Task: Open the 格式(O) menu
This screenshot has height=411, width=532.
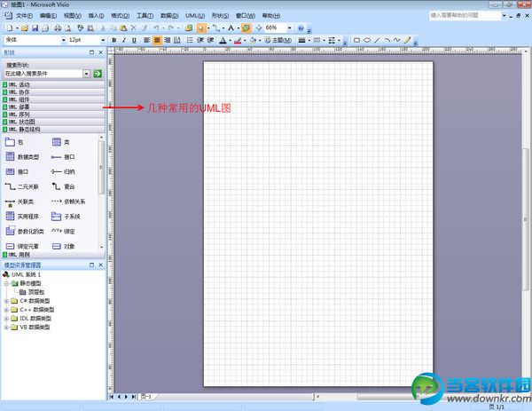Action: click(x=120, y=16)
